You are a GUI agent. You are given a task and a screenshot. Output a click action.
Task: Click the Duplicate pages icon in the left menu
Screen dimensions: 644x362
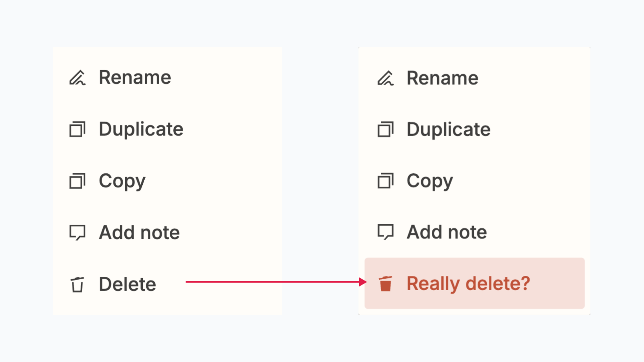click(78, 129)
